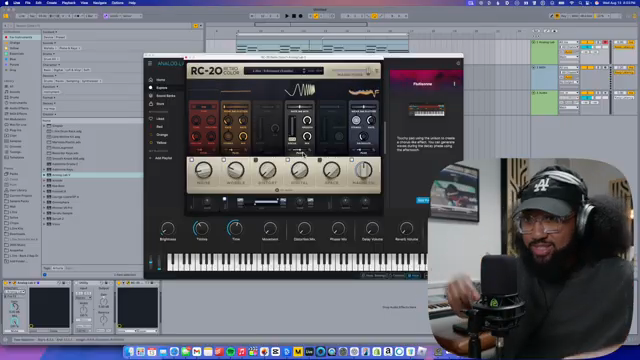Screen dimensions: 640x360
Task: Click the Stop button in the transport
Action: (294, 16)
